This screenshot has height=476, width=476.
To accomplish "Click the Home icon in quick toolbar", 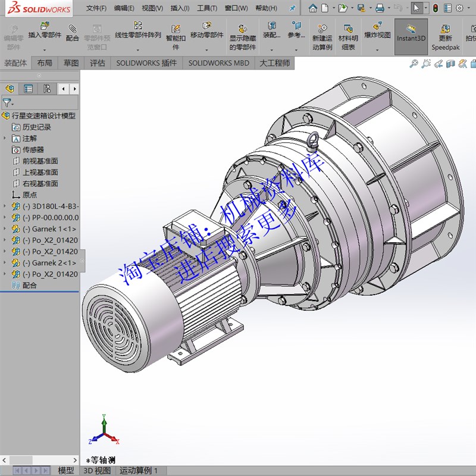I will 313,8.
